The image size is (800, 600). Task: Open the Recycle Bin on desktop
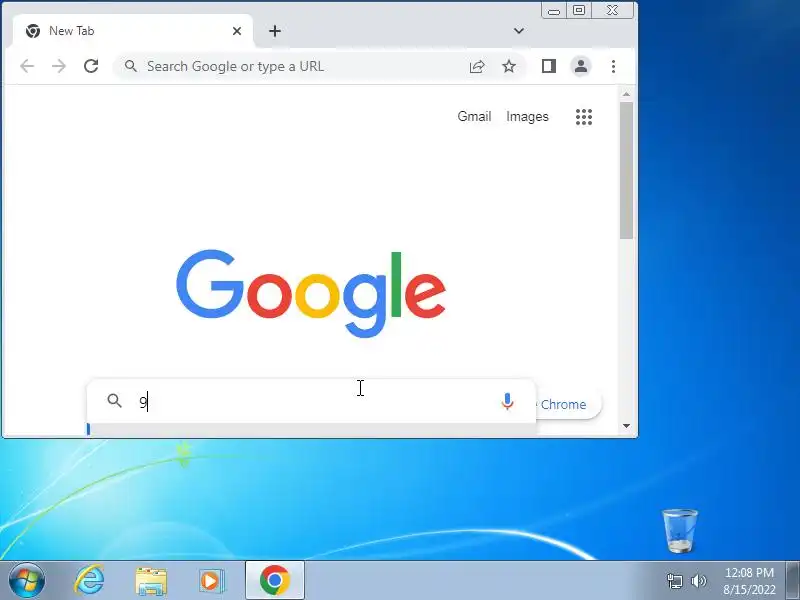tap(680, 531)
